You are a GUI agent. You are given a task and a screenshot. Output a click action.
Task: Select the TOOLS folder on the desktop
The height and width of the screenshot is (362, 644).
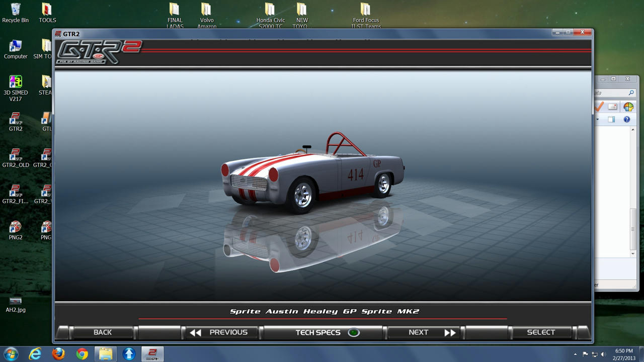[x=47, y=13]
